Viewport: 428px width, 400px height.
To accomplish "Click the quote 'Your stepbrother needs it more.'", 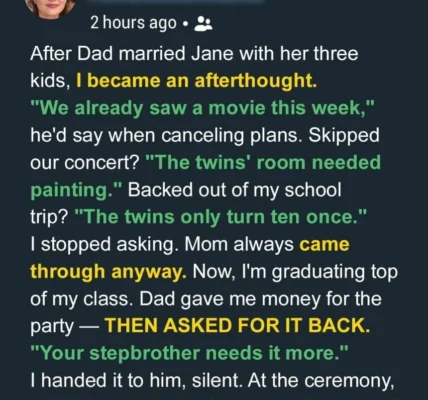I will [x=189, y=353].
